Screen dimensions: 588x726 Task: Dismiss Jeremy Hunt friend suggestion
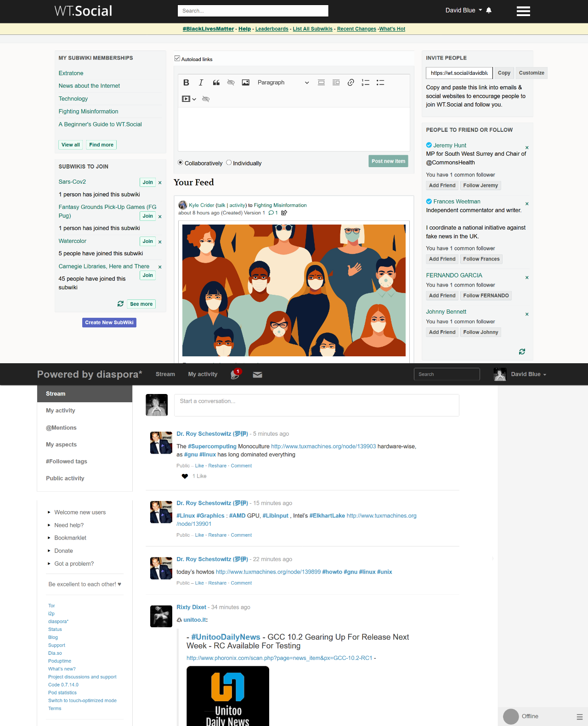coord(527,148)
